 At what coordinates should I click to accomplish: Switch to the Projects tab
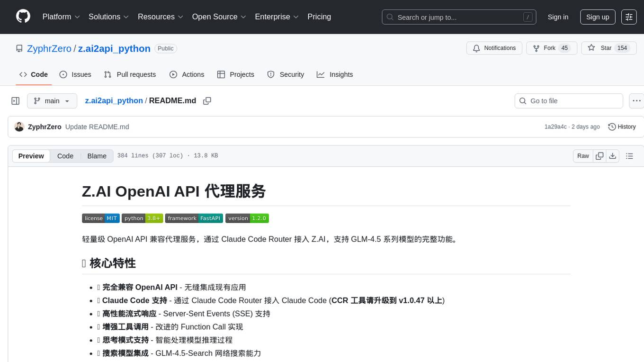(x=236, y=74)
